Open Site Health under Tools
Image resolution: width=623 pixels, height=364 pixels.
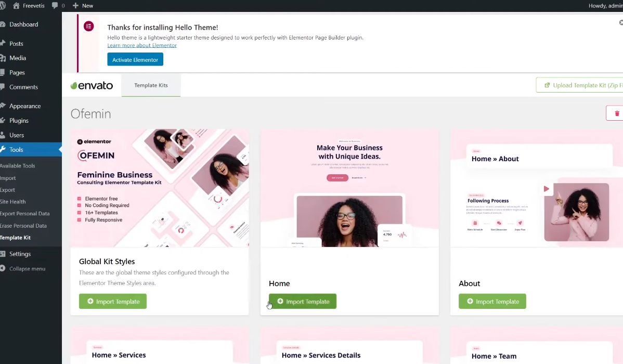click(13, 202)
